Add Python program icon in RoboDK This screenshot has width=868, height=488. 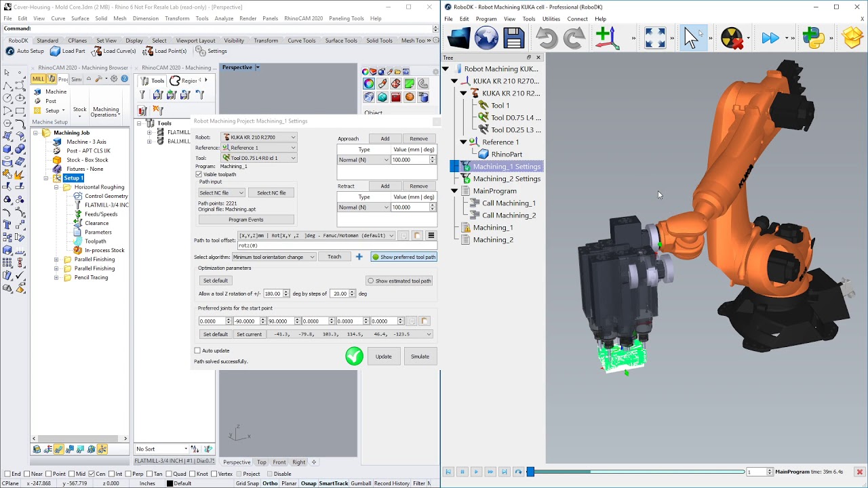[x=813, y=38]
